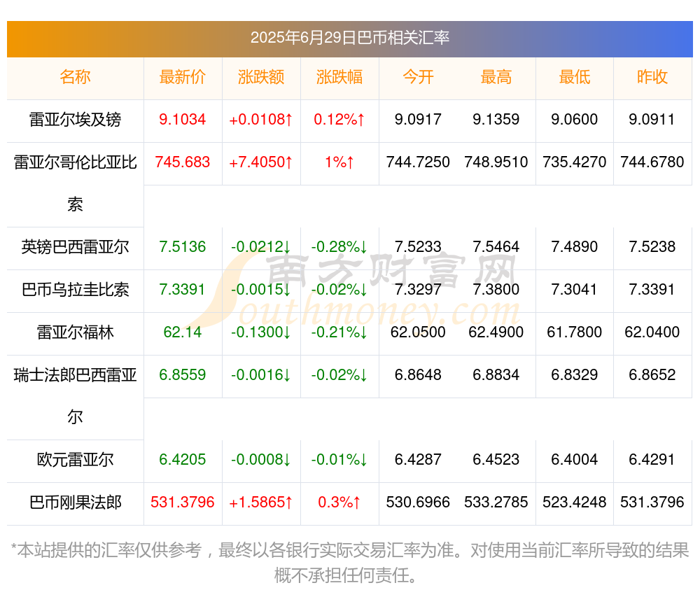The image size is (700, 597).
Task: Click change amount -0.0008↓
Action: pos(261,460)
